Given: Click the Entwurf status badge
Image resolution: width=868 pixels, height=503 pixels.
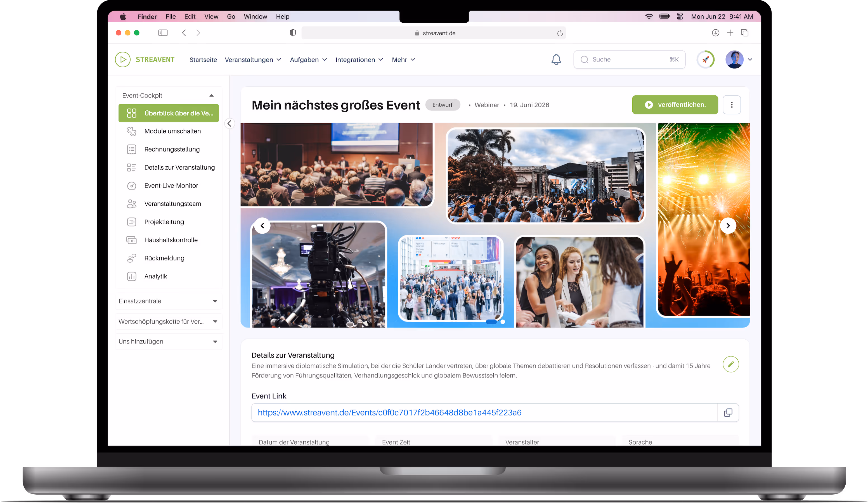Looking at the screenshot, I should tap(442, 105).
